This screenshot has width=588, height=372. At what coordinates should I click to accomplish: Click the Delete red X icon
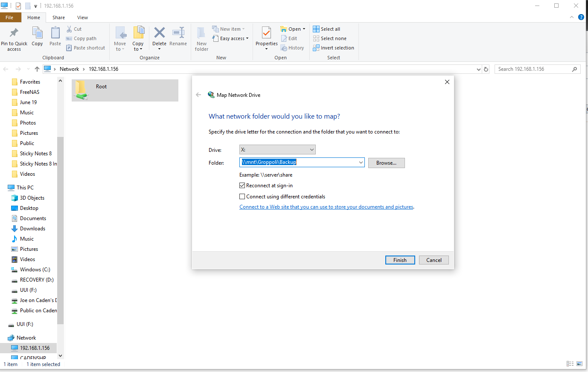(159, 33)
